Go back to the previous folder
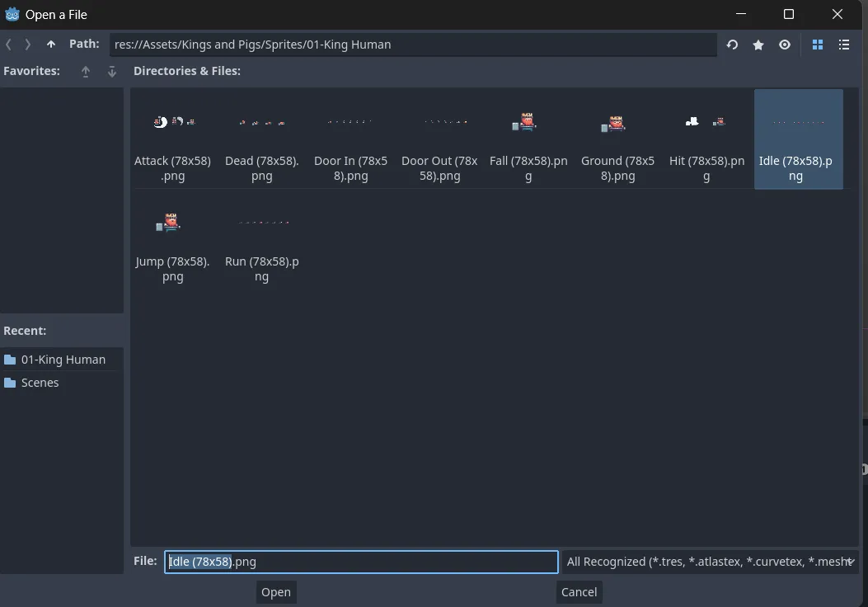868x607 pixels. tap(9, 45)
